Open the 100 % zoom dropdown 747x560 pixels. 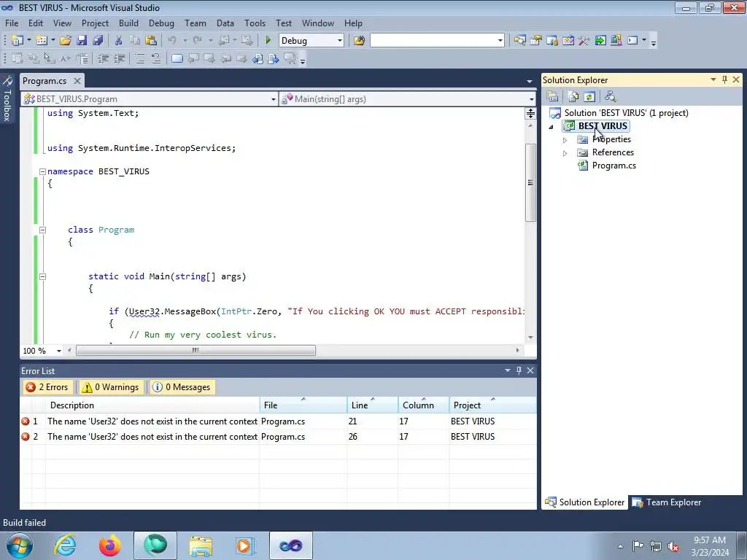tap(58, 351)
